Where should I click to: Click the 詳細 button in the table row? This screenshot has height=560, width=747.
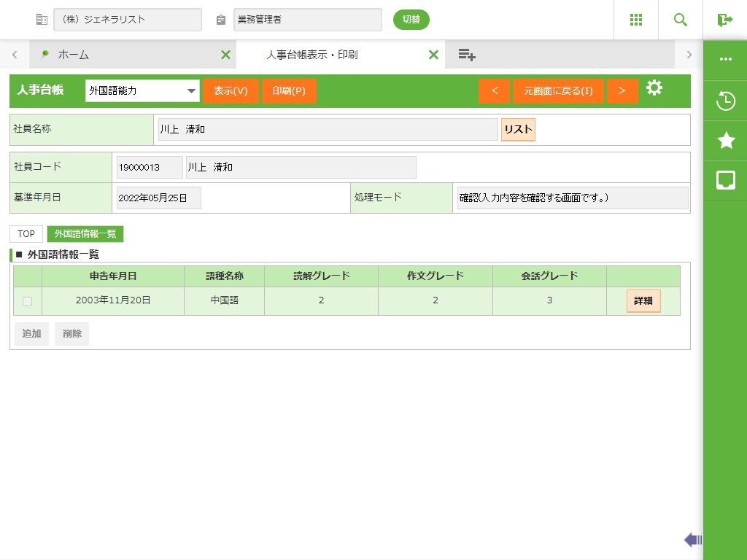tap(643, 301)
